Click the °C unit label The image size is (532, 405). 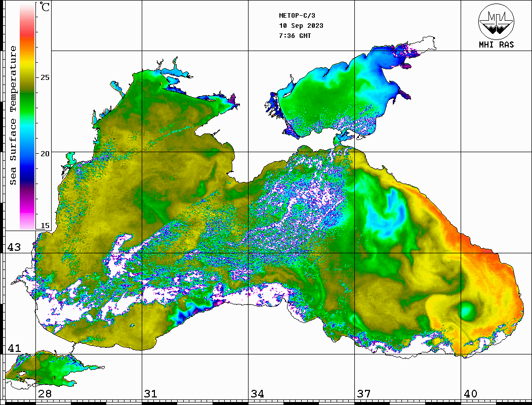click(x=45, y=7)
